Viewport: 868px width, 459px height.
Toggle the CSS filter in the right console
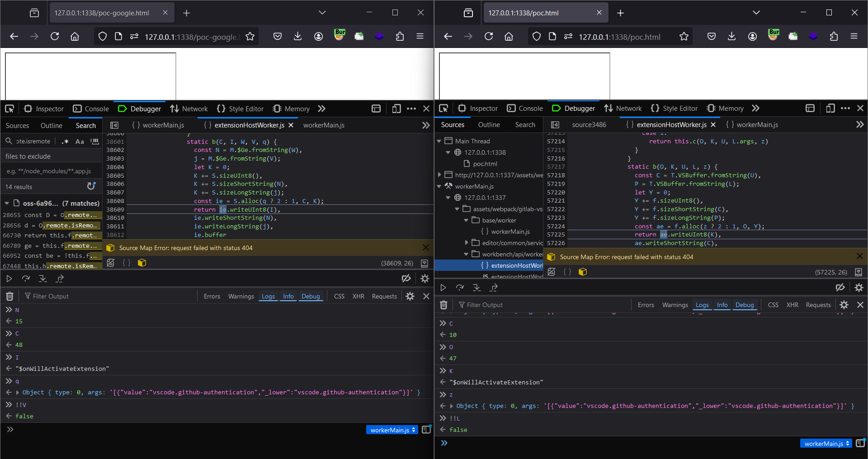[773, 305]
